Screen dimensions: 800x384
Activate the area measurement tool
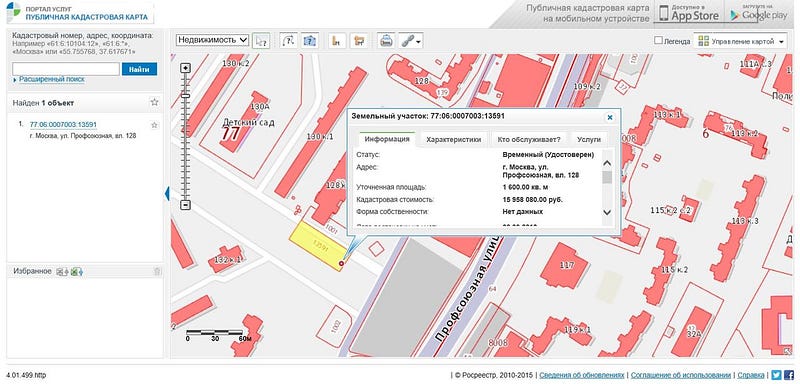click(309, 41)
